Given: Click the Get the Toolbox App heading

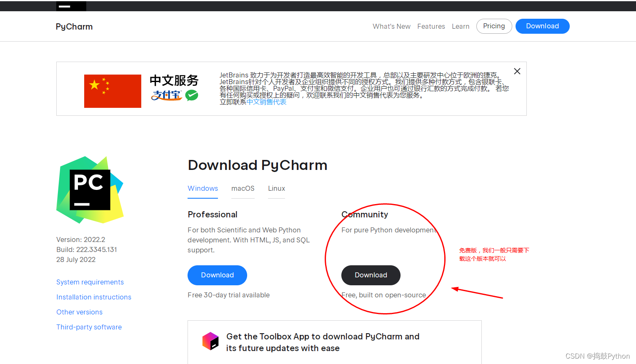Looking at the screenshot, I should [323, 342].
